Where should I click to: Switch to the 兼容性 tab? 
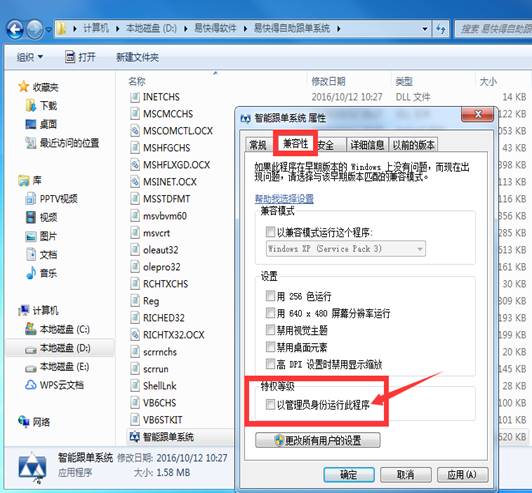pyautogui.click(x=296, y=144)
